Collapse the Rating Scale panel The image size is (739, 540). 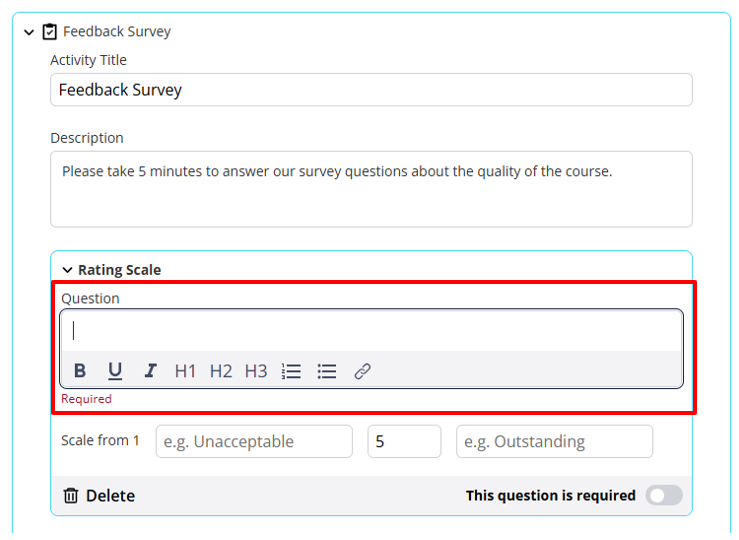coord(67,270)
